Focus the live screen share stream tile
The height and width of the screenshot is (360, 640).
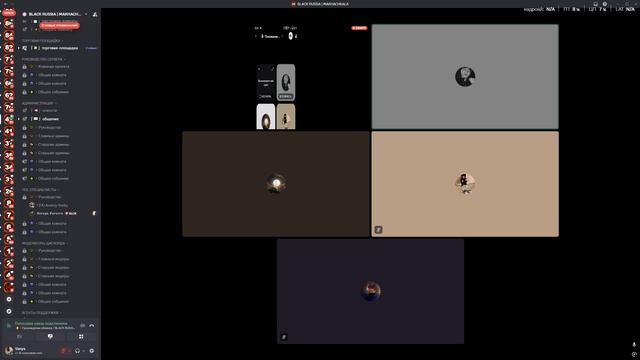click(x=276, y=76)
